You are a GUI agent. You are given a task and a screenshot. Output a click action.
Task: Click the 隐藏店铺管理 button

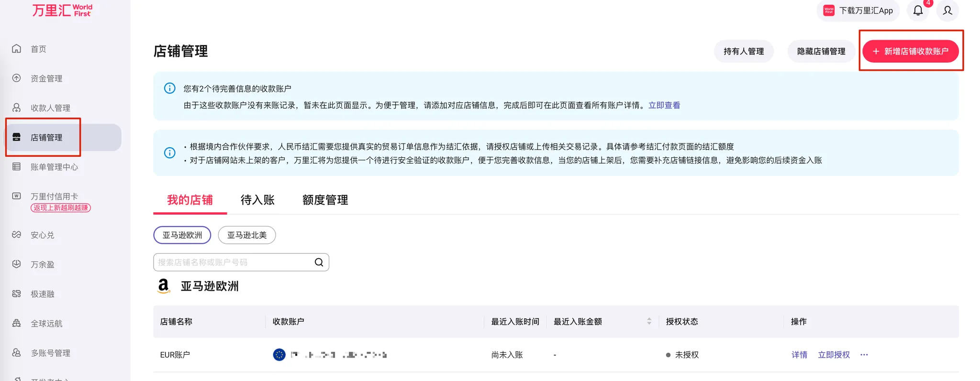(821, 51)
